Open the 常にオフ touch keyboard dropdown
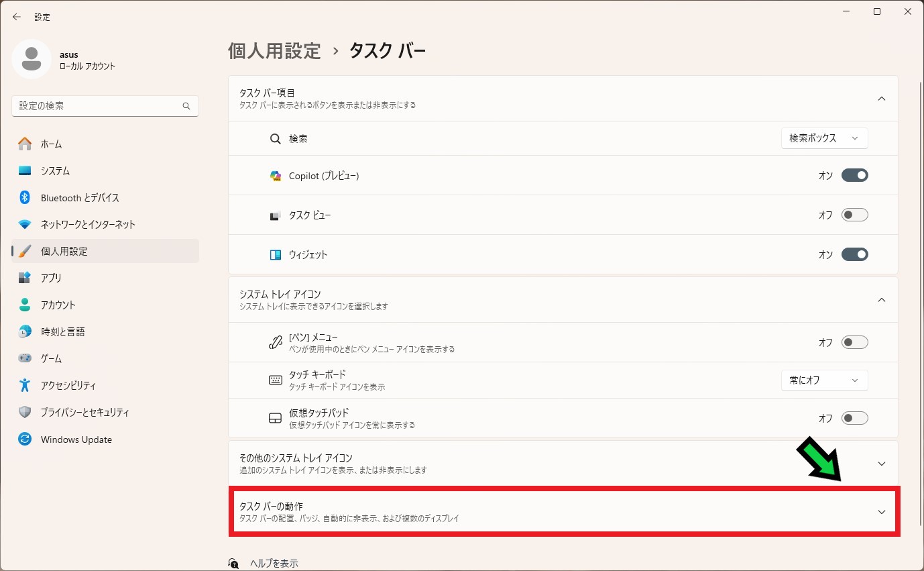 824,380
